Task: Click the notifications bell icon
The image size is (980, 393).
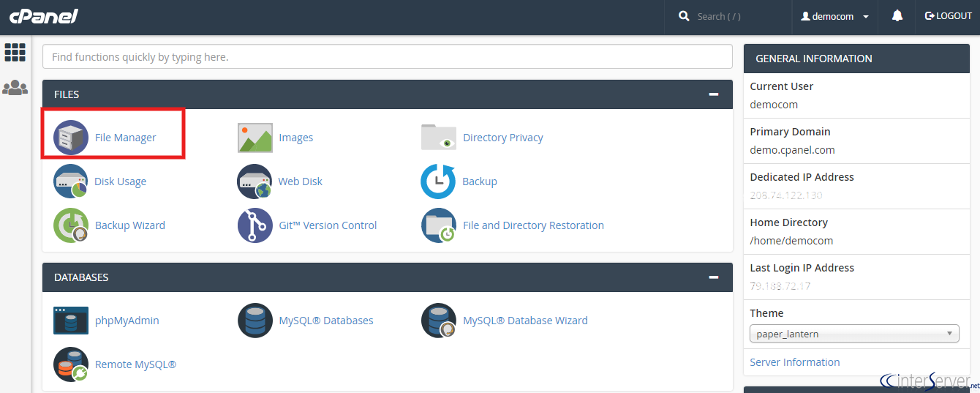Action: (897, 16)
